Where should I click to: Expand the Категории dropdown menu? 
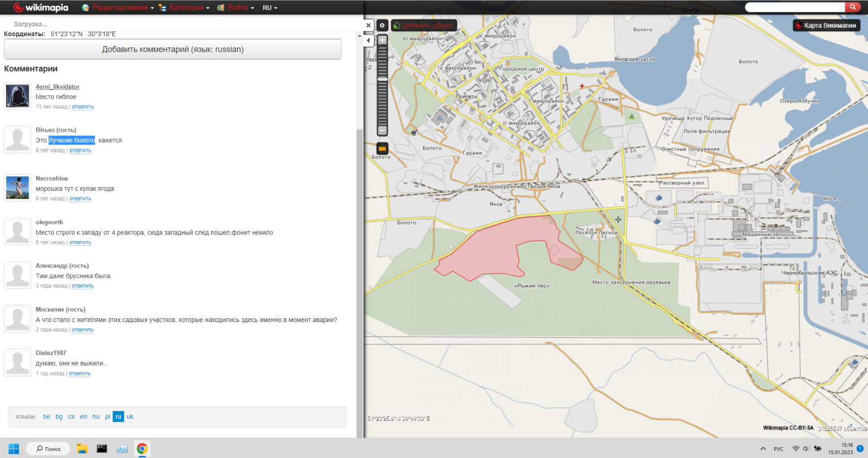tap(186, 8)
